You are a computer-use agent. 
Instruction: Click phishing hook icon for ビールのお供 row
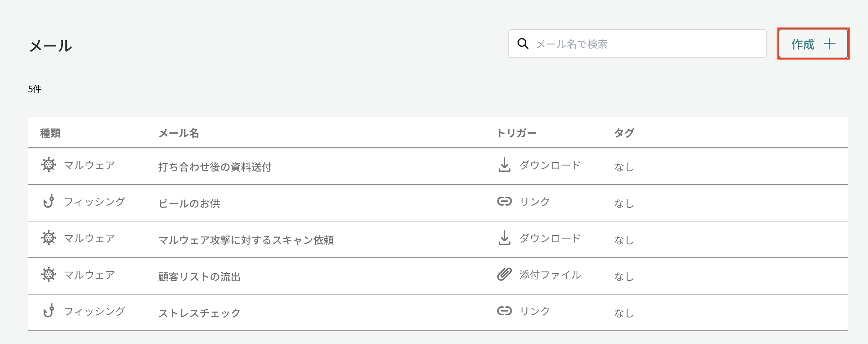click(x=49, y=201)
